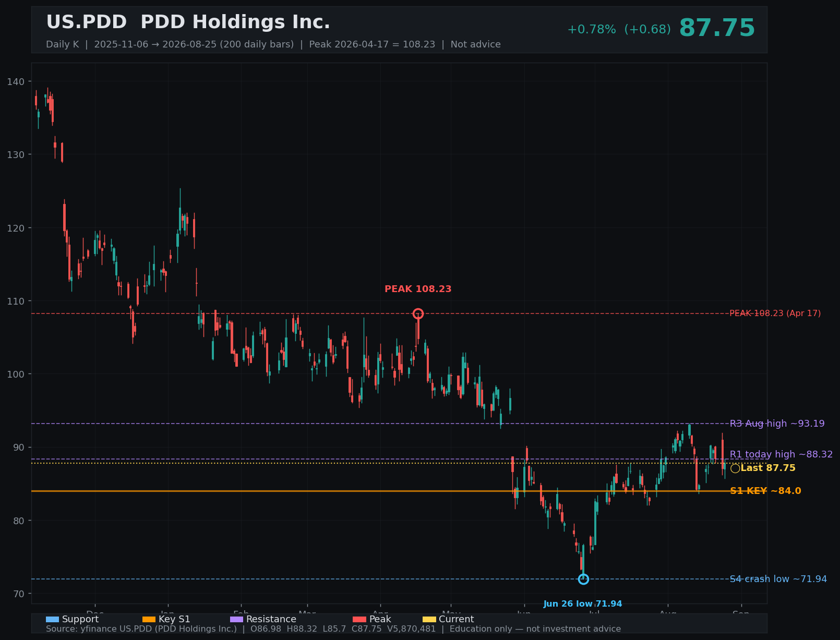The width and height of the screenshot is (840, 640).
Task: Click the purple Resistance legend swatch
Action: [236, 619]
